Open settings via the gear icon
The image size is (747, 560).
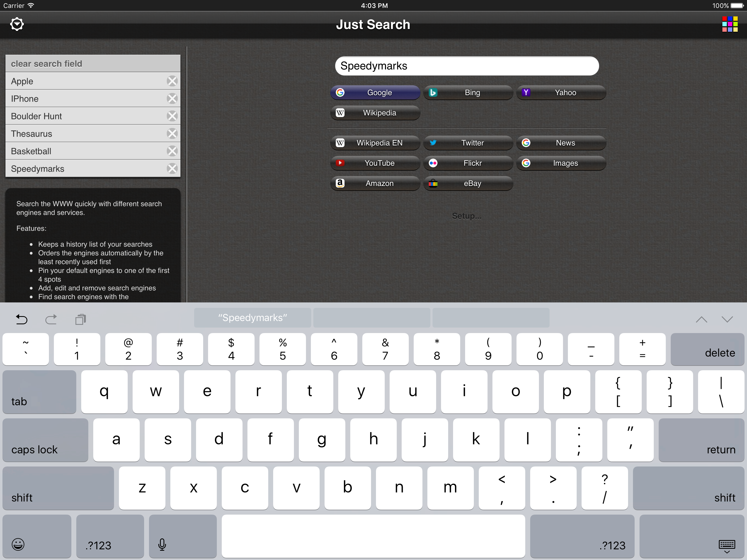coord(17,24)
